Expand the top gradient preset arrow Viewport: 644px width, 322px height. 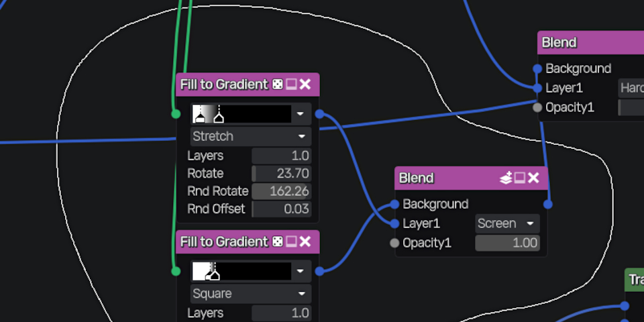tap(300, 114)
